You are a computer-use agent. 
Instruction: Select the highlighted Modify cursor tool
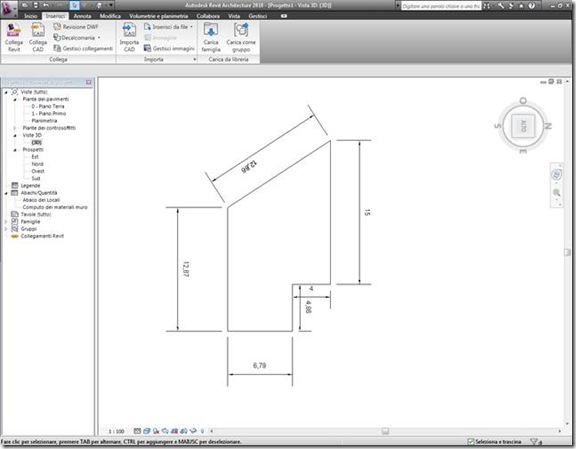click(75, 5)
